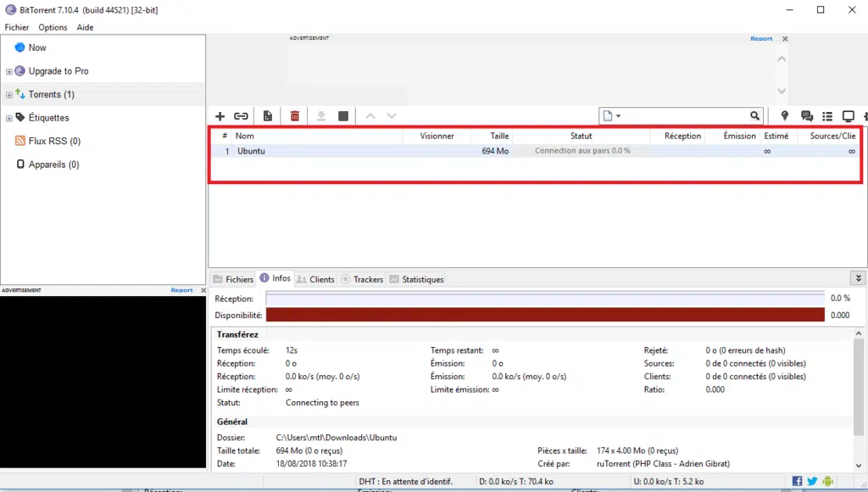Remove the torrent with the trash icon
This screenshot has height=492, width=868.
(x=294, y=116)
